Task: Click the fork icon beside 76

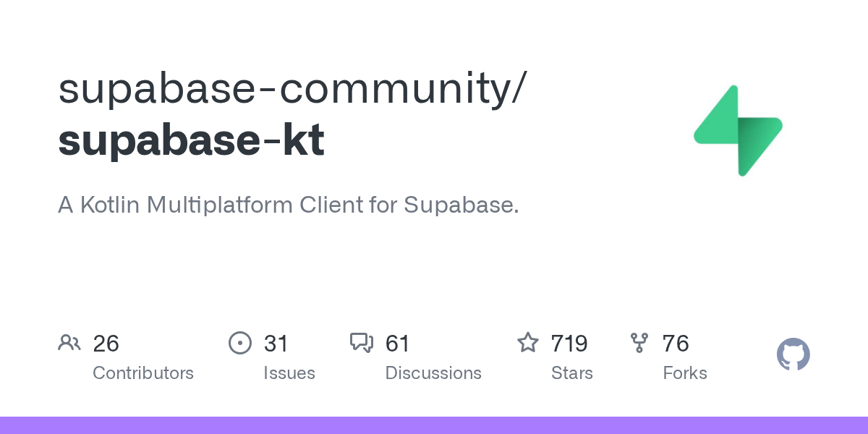Action: click(639, 343)
